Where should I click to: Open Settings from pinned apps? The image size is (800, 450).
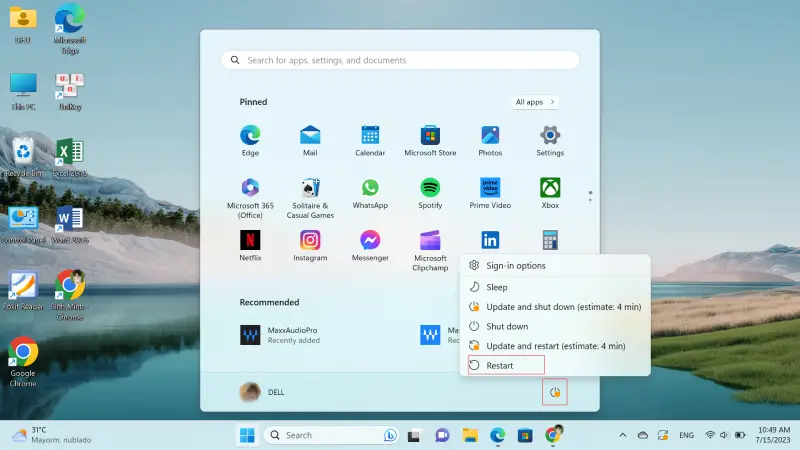tap(550, 140)
